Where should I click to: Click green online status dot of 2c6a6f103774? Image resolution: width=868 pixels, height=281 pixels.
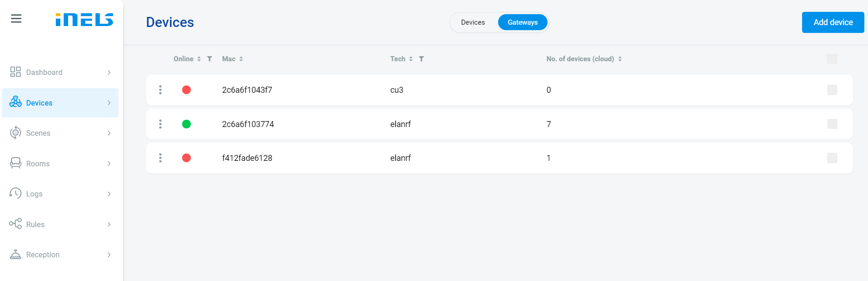[x=186, y=124]
